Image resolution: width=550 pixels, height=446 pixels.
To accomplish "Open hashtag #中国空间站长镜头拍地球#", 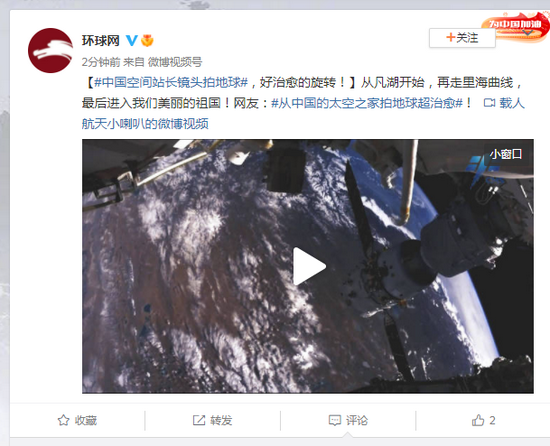I will 171,83.
